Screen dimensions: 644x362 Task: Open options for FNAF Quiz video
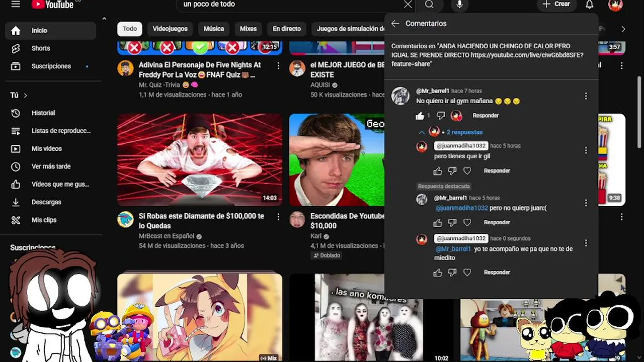tap(278, 66)
